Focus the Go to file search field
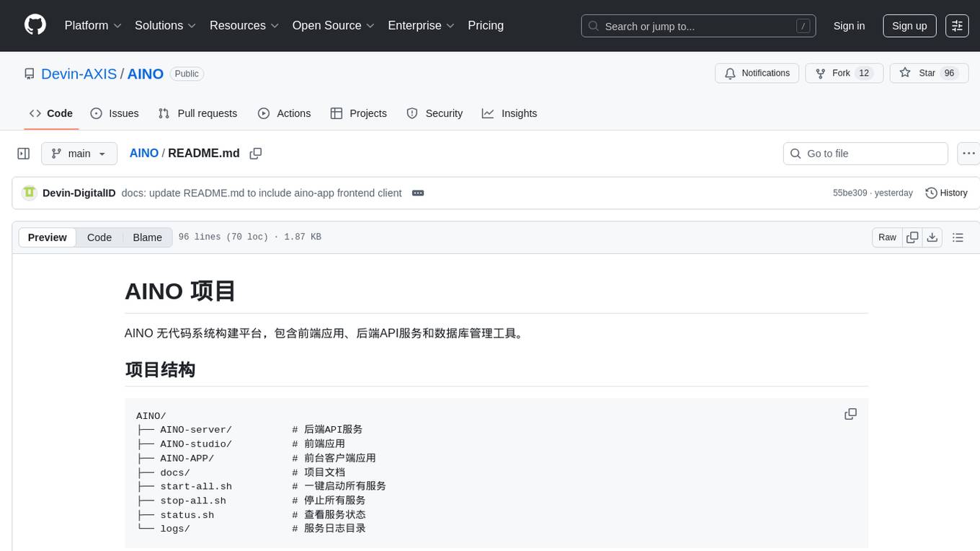This screenshot has height=551, width=980. pos(865,154)
